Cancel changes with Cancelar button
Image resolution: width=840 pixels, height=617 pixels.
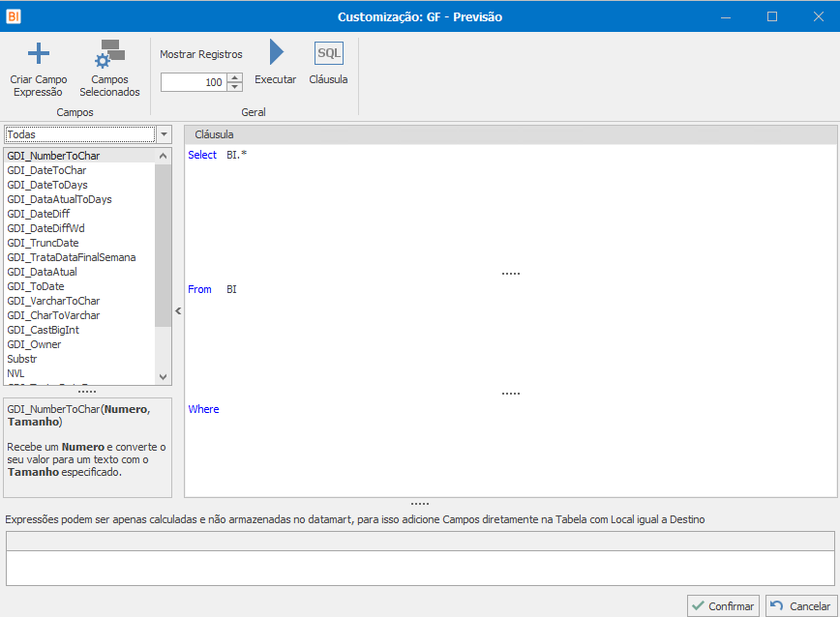pos(801,605)
